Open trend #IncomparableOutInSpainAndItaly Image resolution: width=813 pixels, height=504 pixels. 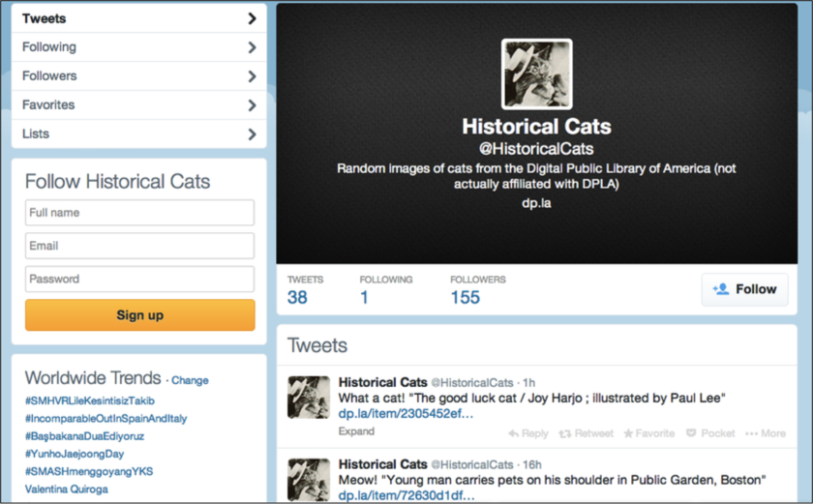105,419
